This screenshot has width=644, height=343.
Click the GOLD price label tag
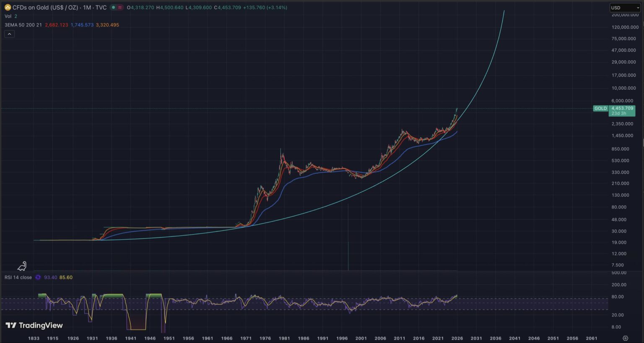click(600, 108)
